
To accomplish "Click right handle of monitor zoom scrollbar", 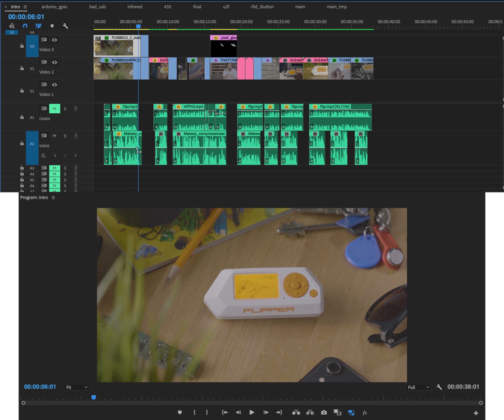I will 481,403.
